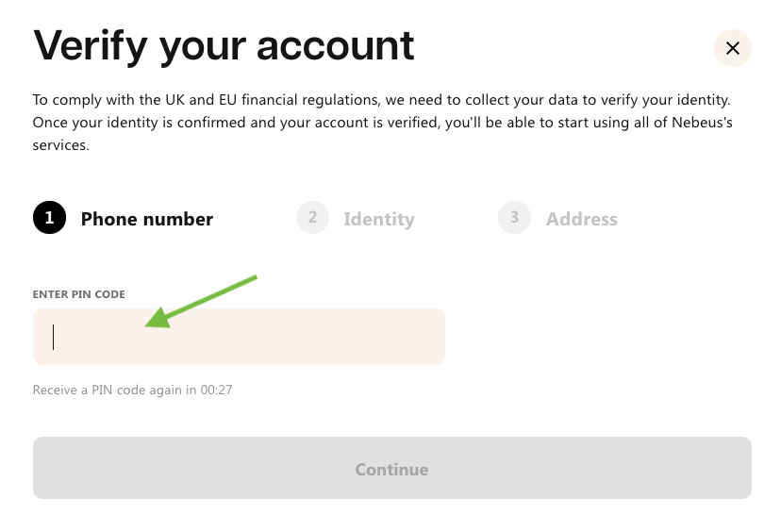781x532 pixels.
Task: Click the step 2 numbered circle
Action: [312, 218]
